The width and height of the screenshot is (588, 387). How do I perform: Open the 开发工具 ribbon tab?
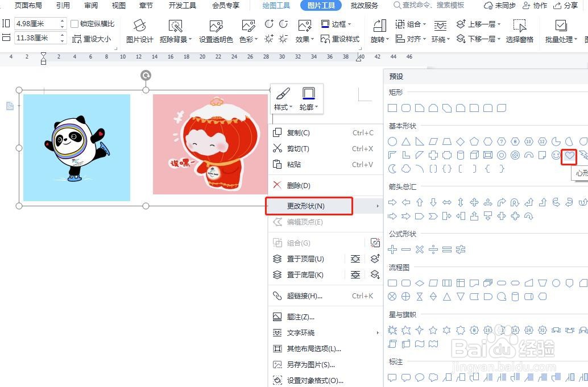tap(182, 6)
